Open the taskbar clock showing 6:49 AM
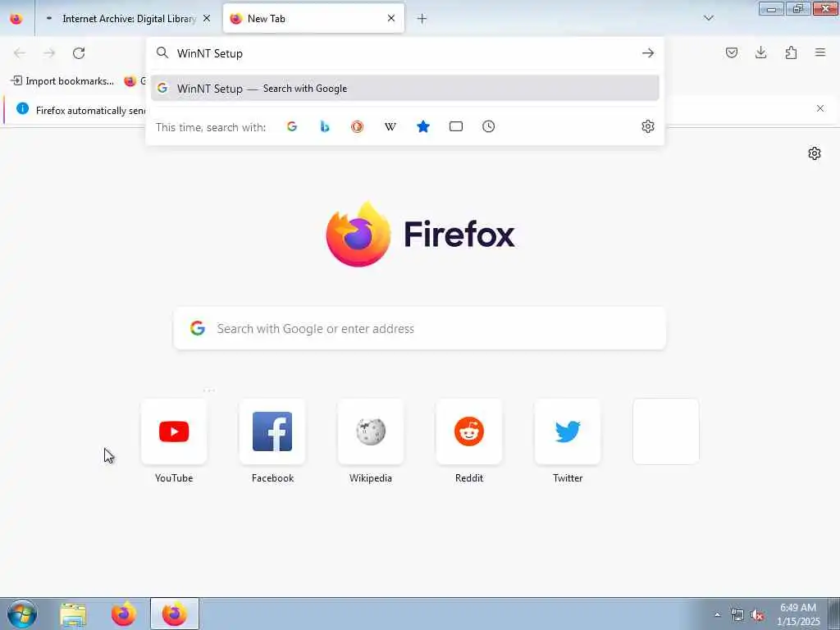Image resolution: width=840 pixels, height=630 pixels. click(x=798, y=614)
